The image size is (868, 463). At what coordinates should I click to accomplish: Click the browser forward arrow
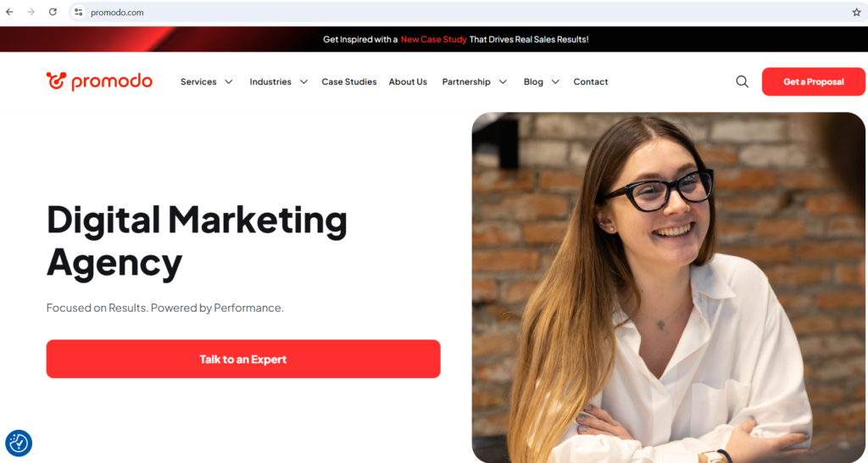[x=31, y=12]
